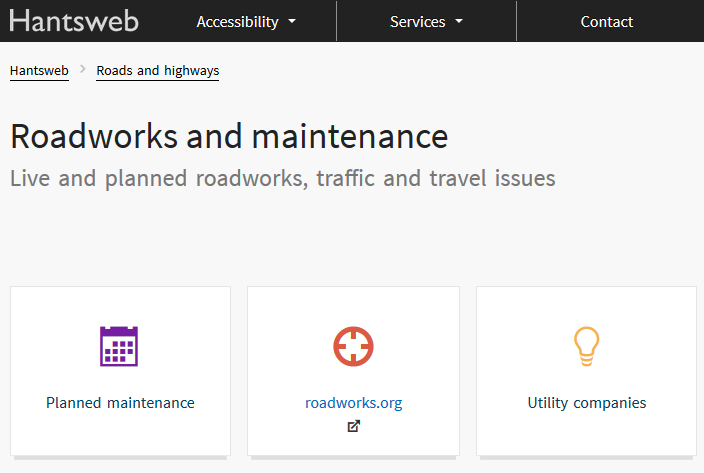Click the live and planned roadworks subtitle
The height and width of the screenshot is (473, 704).
tap(283, 179)
